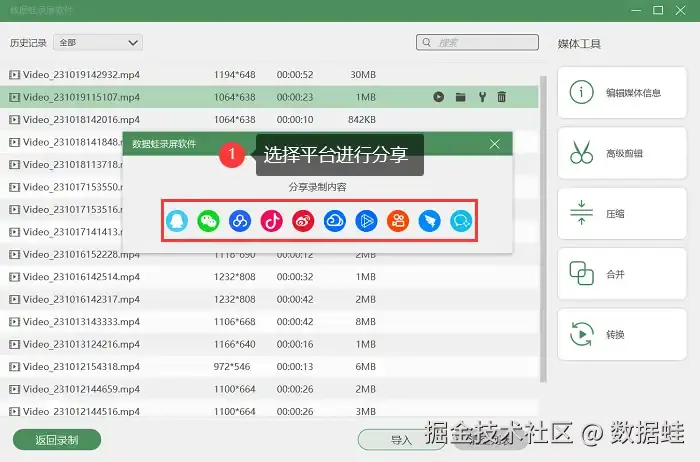
Task: Click film icon beside Video_231016142514.mp4
Action: (x=15, y=277)
